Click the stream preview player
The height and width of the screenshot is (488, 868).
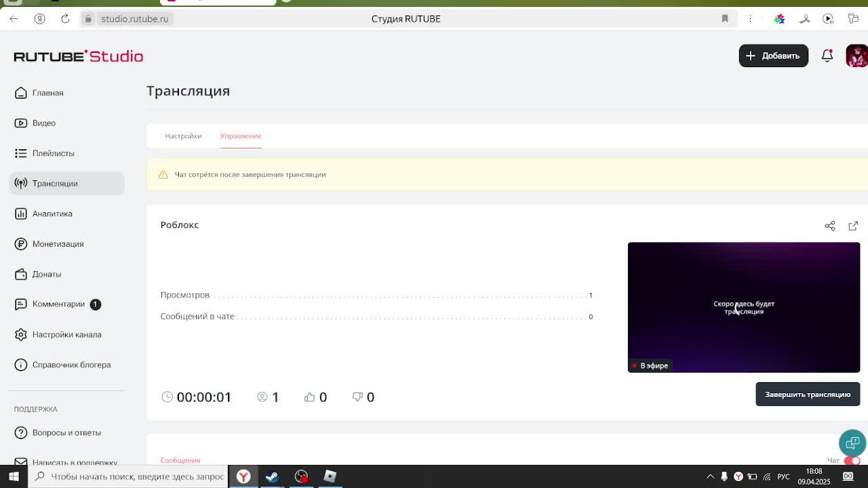744,307
